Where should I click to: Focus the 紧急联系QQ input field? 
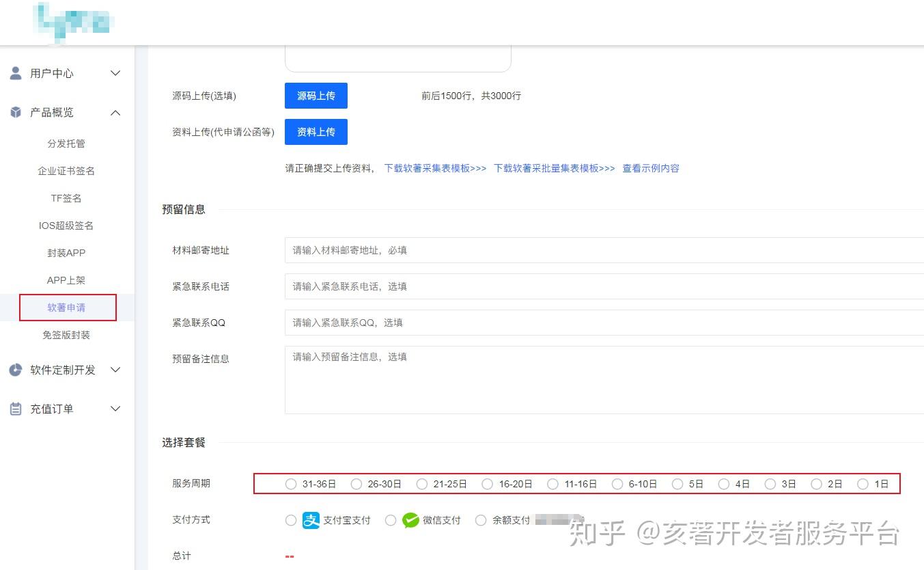pos(604,323)
